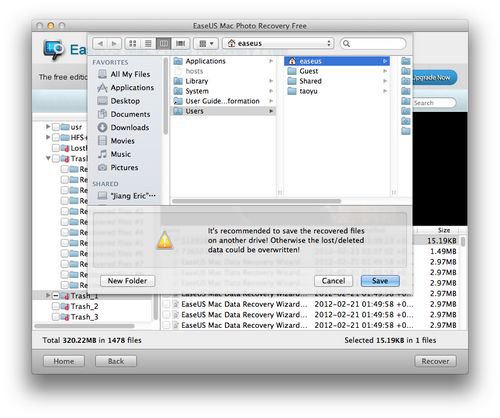The image size is (500, 418).
Task: Toggle Trash_1 checkbox
Action: 56,296
